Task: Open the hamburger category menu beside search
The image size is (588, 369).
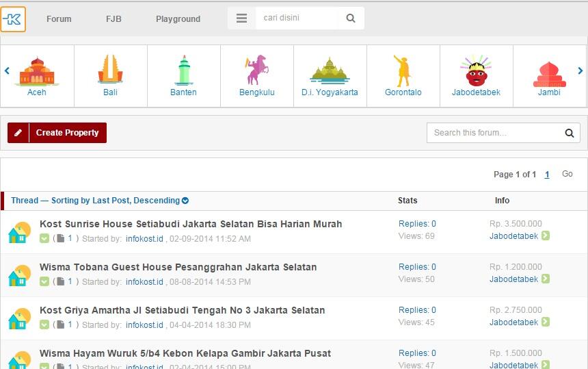Action: point(241,18)
